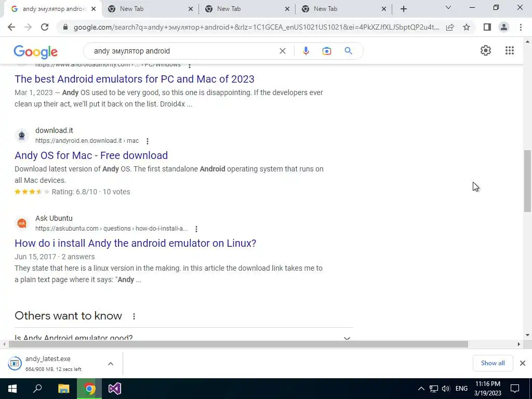Show hidden system tray icons
The width and height of the screenshot is (532, 399).
tap(421, 389)
